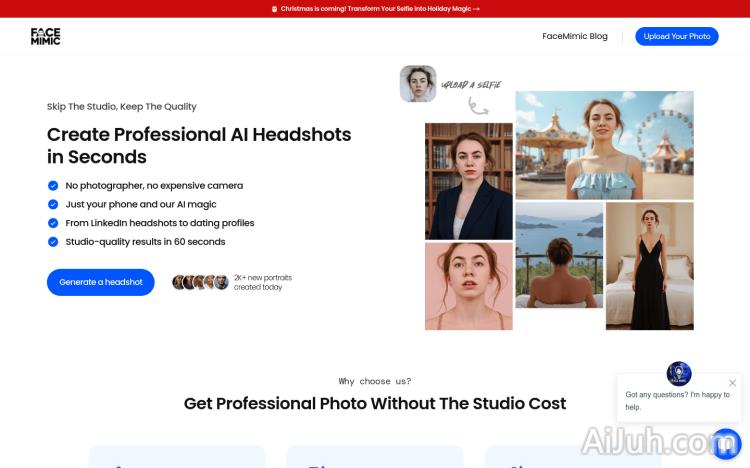Click the FaceMimic logo in header

point(45,36)
